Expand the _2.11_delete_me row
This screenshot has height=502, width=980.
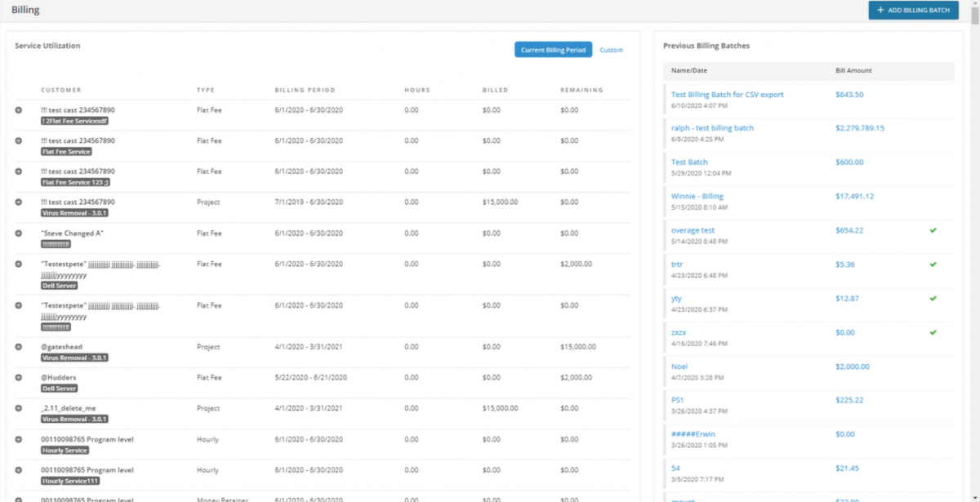[19, 409]
